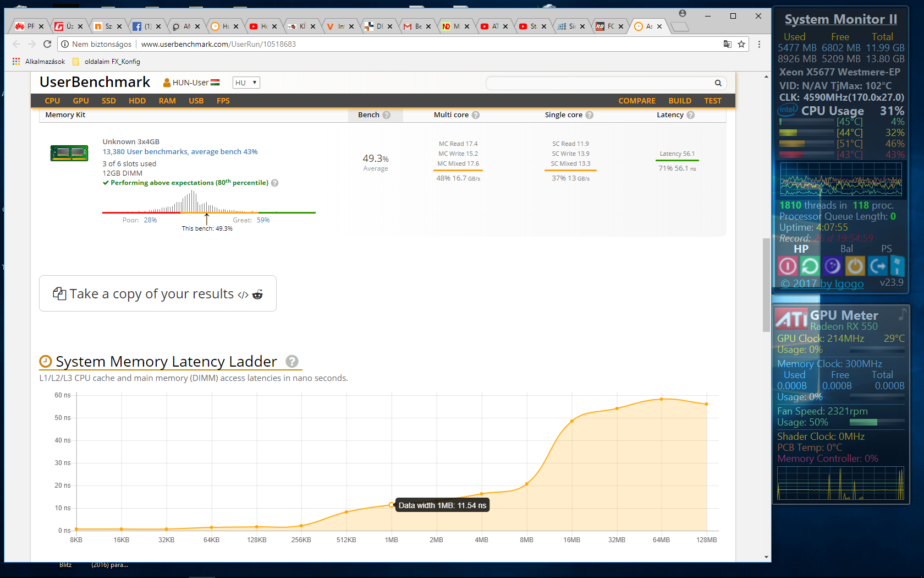Viewport: 924px width, 578px height.
Task: Click Take a copy of your results
Action: (x=158, y=293)
